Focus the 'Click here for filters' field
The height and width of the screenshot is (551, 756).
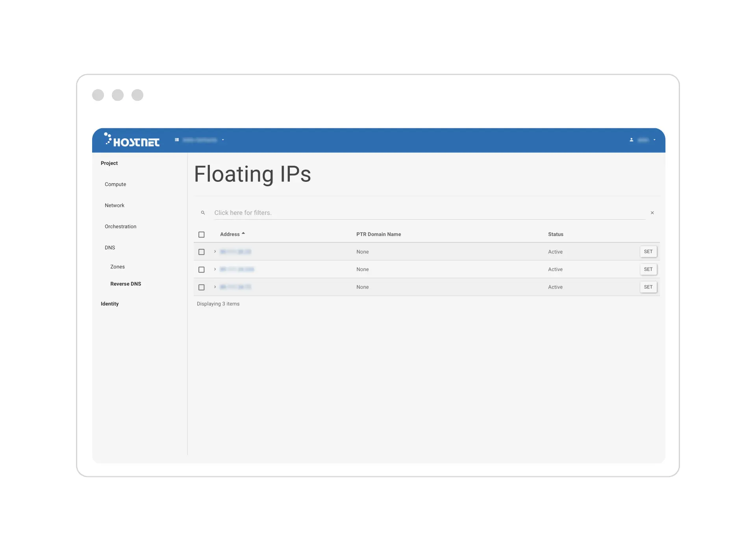(x=430, y=213)
